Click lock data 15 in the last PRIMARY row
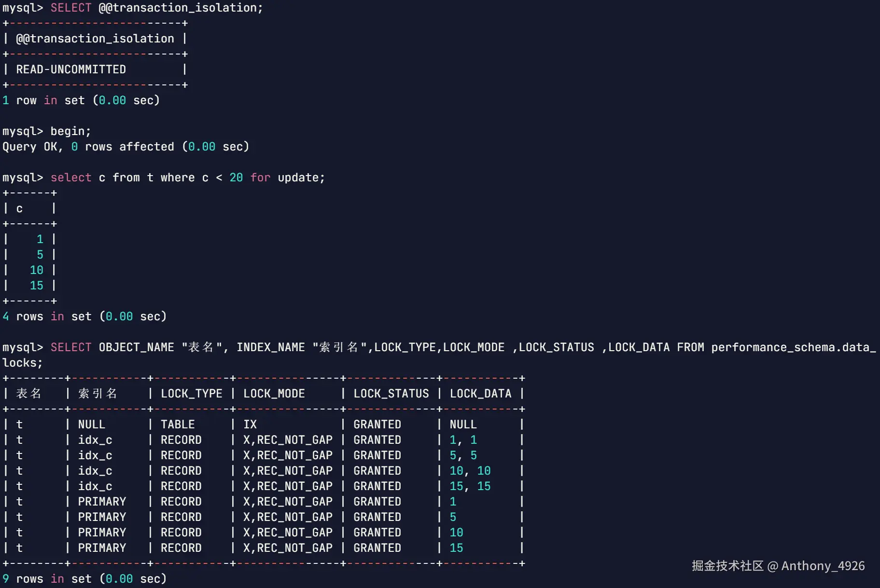The image size is (880, 588). pyautogui.click(x=457, y=548)
